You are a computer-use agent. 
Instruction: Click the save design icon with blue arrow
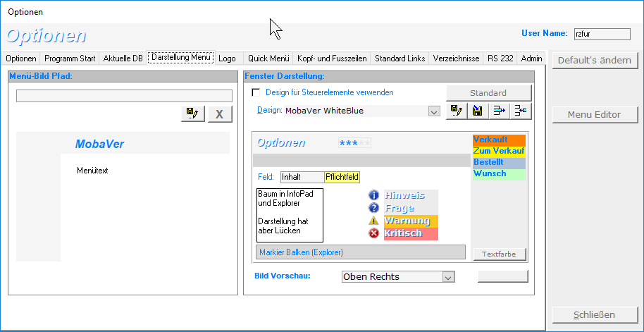478,111
